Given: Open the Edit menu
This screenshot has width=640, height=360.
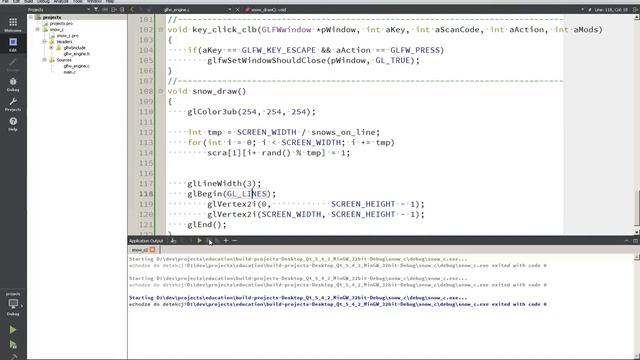Looking at the screenshot, I should [16, 1].
